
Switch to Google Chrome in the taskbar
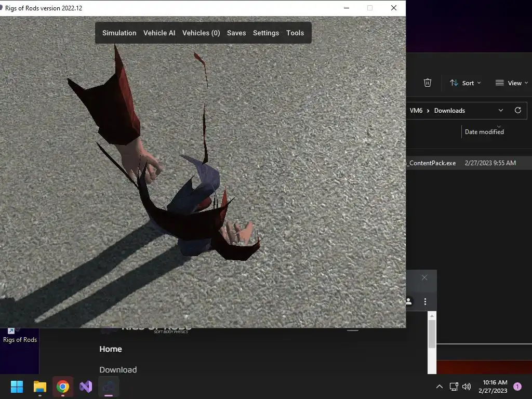(63, 387)
